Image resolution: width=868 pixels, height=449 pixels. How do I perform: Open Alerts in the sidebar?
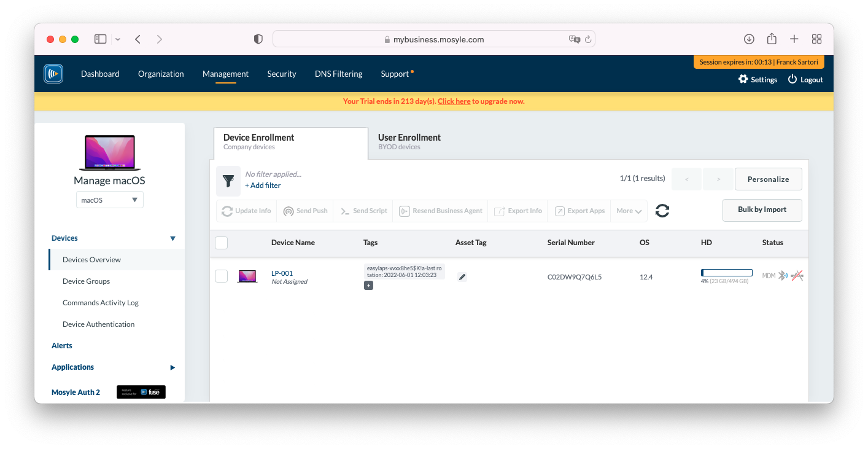tap(62, 346)
